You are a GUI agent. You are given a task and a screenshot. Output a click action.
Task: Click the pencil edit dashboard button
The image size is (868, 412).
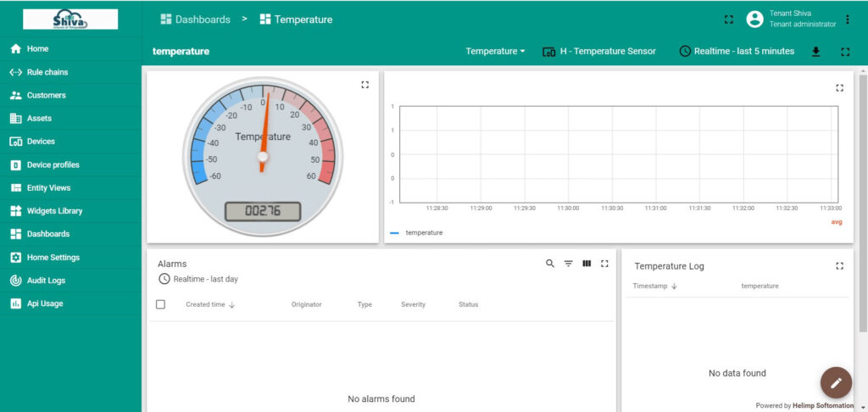point(836,382)
